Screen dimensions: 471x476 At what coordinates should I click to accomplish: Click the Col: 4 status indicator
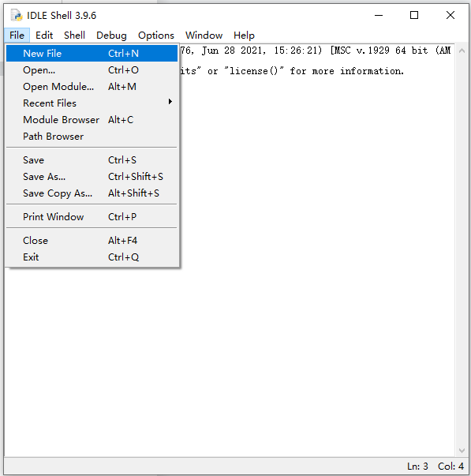point(450,467)
